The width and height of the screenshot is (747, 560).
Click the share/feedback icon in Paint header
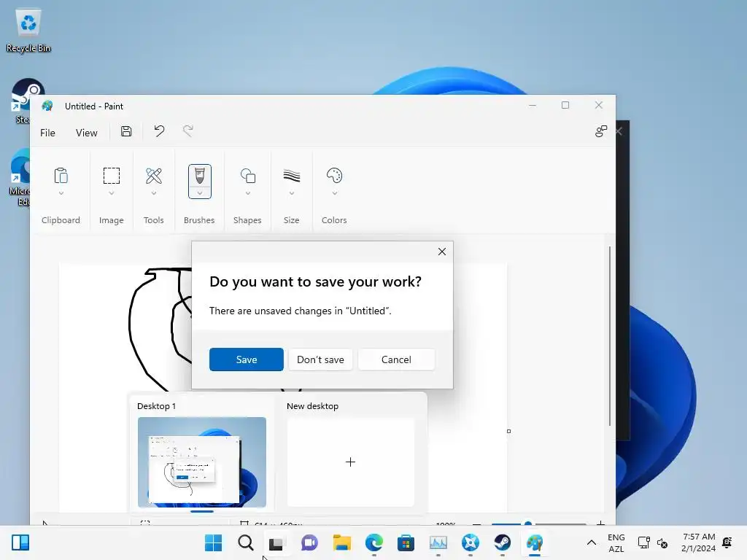(x=601, y=131)
